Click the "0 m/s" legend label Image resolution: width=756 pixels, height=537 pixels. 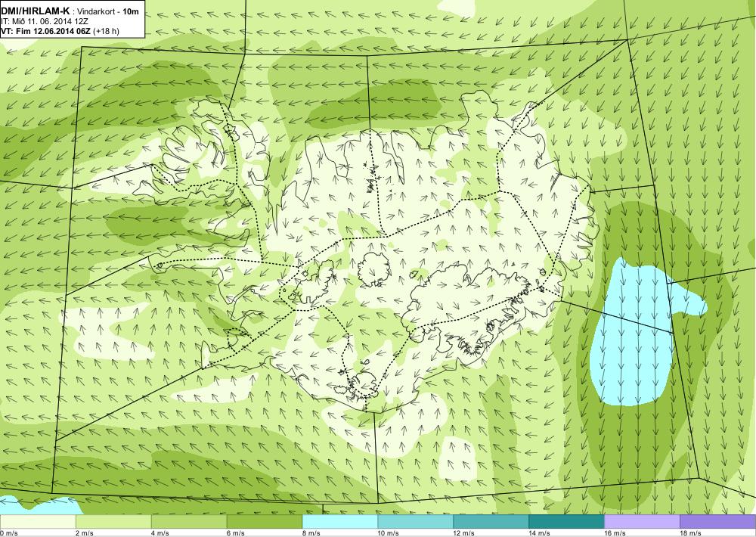click(x=8, y=533)
